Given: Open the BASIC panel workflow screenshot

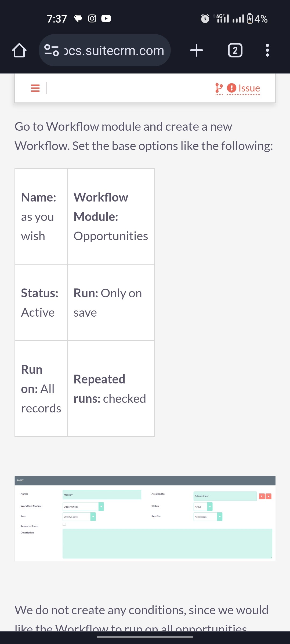Looking at the screenshot, I should (145, 518).
